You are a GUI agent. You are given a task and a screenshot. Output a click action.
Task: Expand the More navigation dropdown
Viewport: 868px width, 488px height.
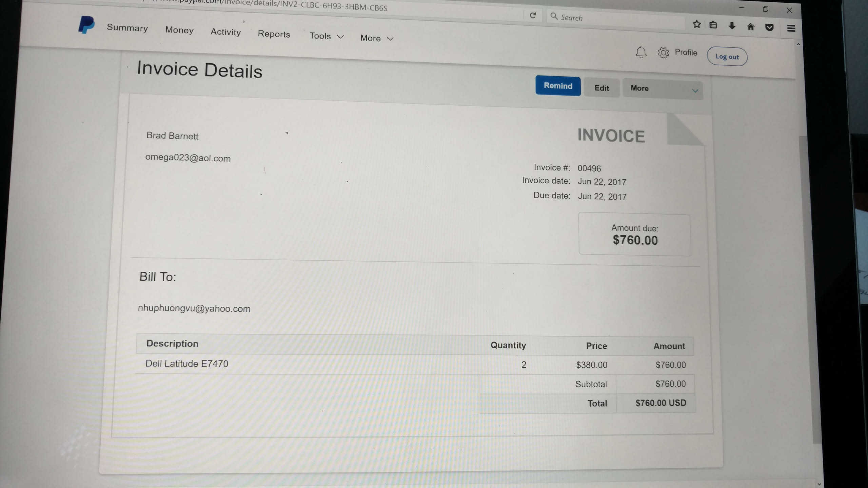point(376,38)
